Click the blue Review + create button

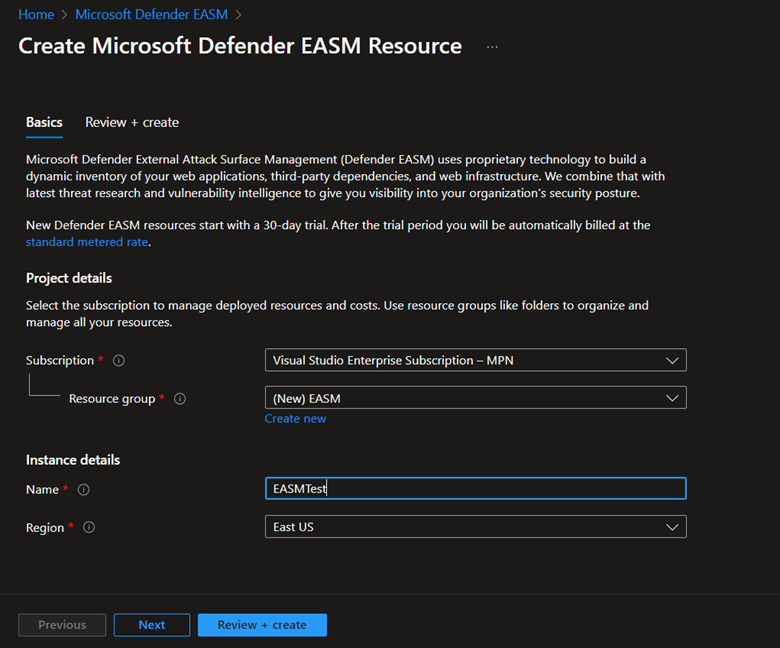[x=262, y=625]
